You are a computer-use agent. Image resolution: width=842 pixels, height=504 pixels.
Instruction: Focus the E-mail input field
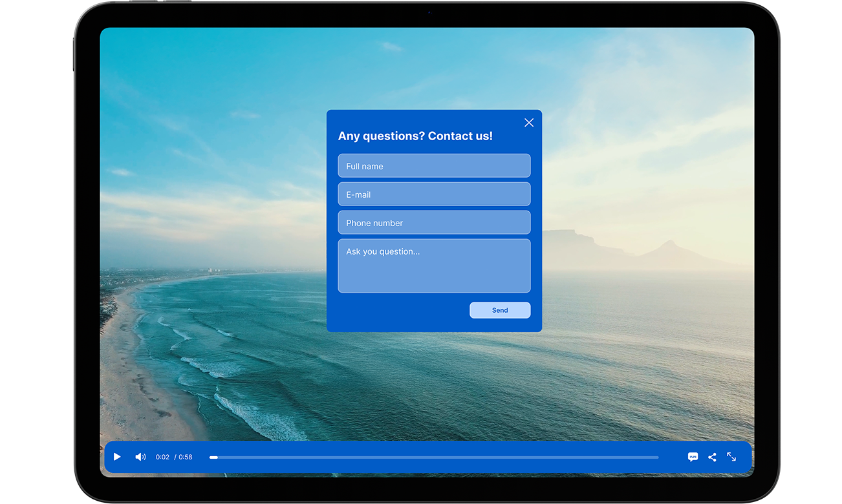(434, 194)
